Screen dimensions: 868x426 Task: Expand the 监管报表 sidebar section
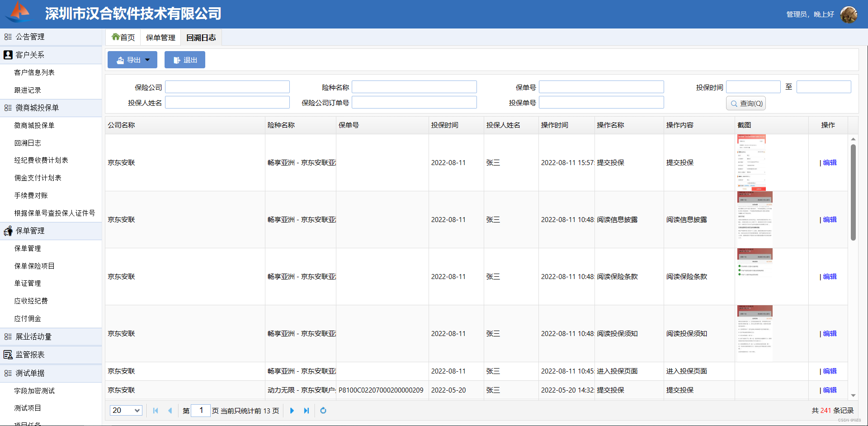pos(51,355)
